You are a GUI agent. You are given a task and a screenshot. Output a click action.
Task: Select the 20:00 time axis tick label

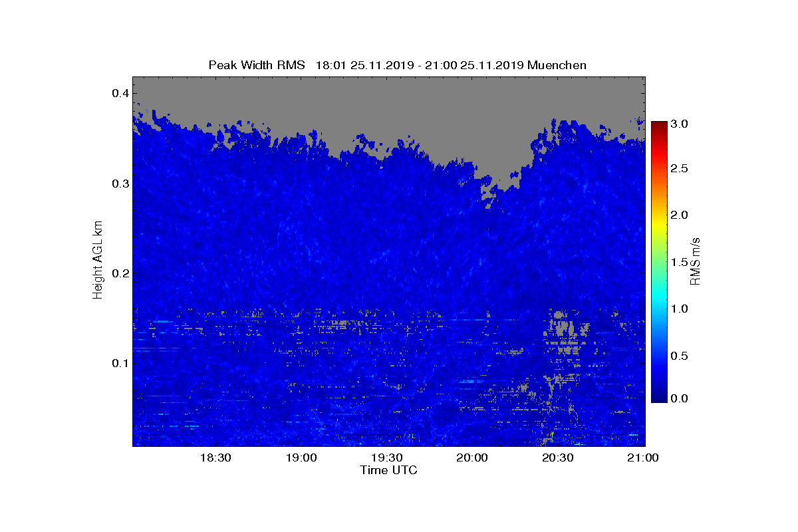coord(472,458)
